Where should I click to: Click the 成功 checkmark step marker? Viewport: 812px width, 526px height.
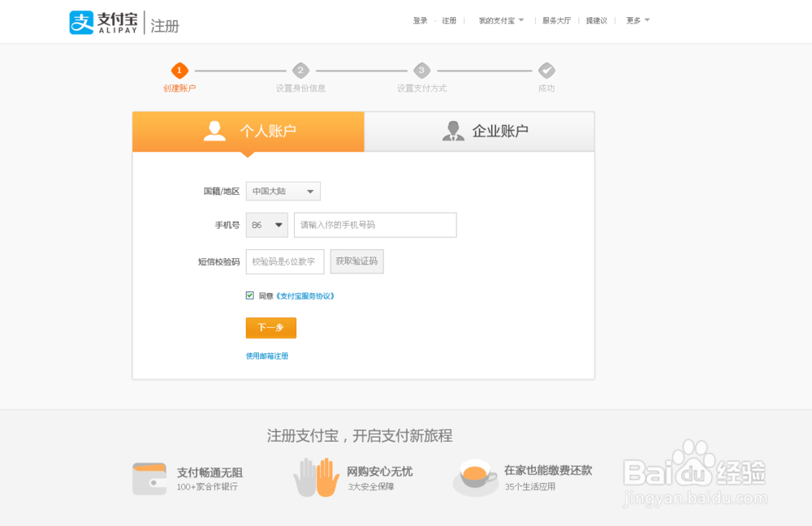[546, 71]
